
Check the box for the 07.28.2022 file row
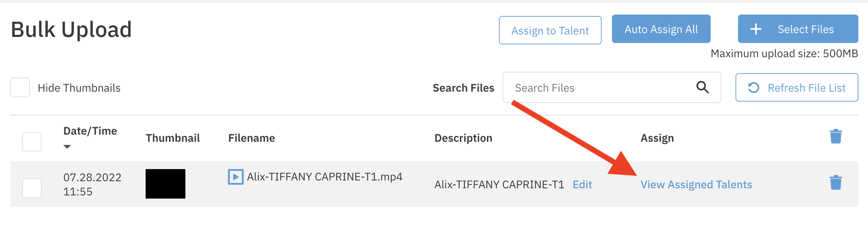tap(32, 188)
